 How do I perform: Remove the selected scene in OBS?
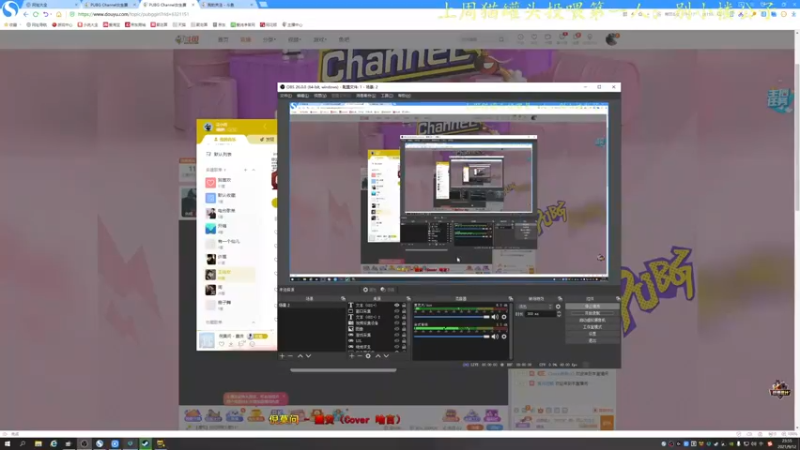click(x=290, y=356)
